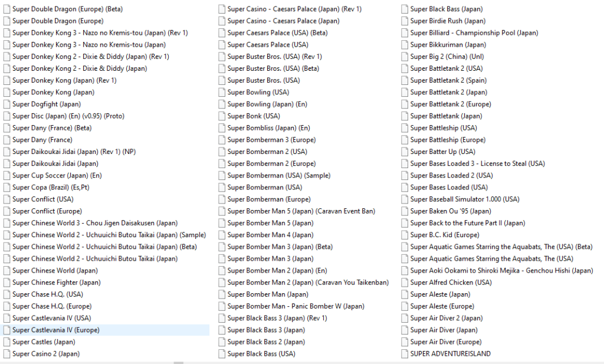Screen dimensions: 604x364
Task: Select Super Bomberman (USA) (Sample) file
Action: pyautogui.click(x=278, y=175)
